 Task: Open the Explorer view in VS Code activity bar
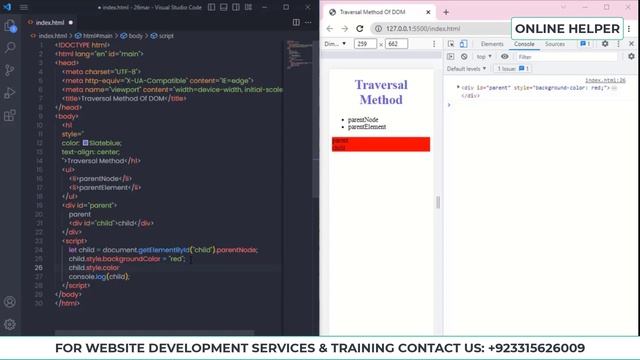10,26
